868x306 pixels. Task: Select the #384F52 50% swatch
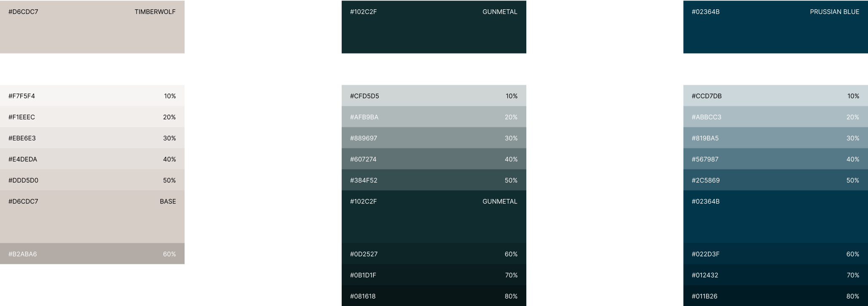(434, 180)
